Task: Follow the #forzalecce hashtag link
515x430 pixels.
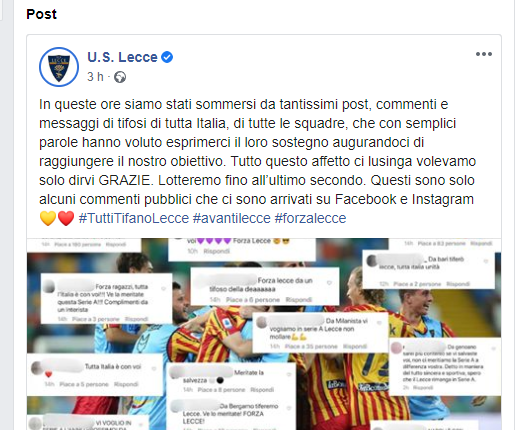Action: [310, 218]
